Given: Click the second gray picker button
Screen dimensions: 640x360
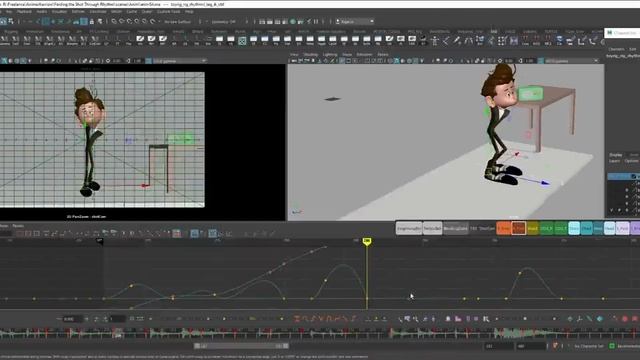Looking at the screenshot, I should tap(432, 229).
